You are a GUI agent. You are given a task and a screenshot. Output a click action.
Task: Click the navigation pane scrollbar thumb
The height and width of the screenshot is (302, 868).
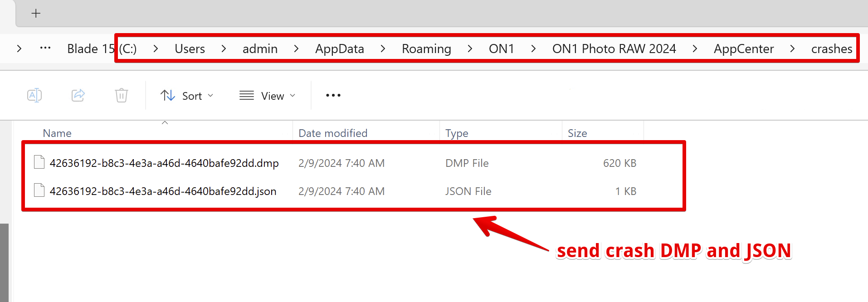[4, 263]
